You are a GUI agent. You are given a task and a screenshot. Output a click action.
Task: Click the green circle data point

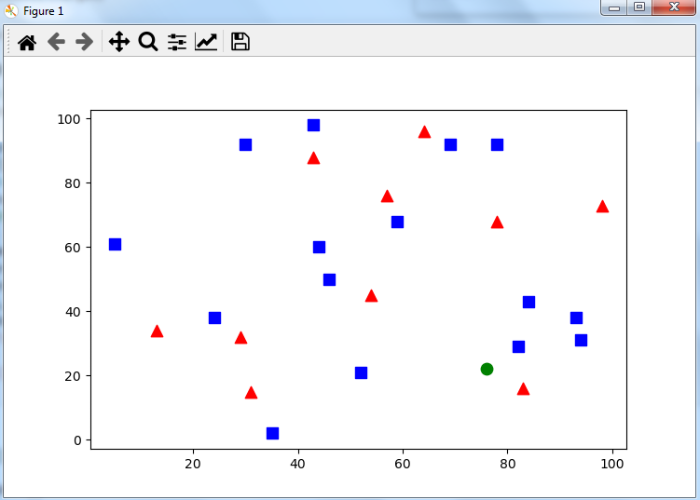[487, 369]
